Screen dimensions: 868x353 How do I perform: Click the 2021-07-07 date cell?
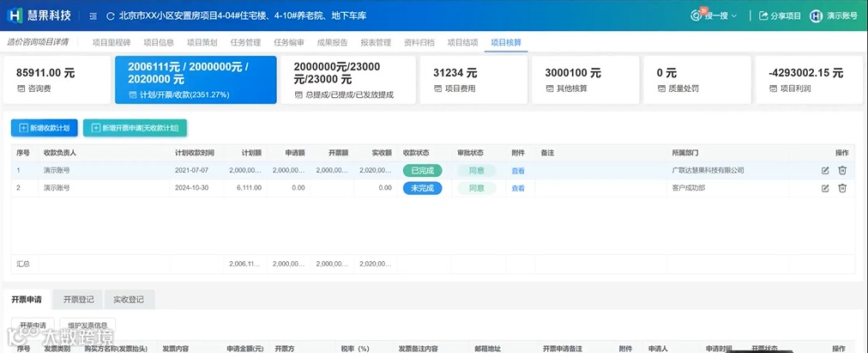tap(191, 171)
